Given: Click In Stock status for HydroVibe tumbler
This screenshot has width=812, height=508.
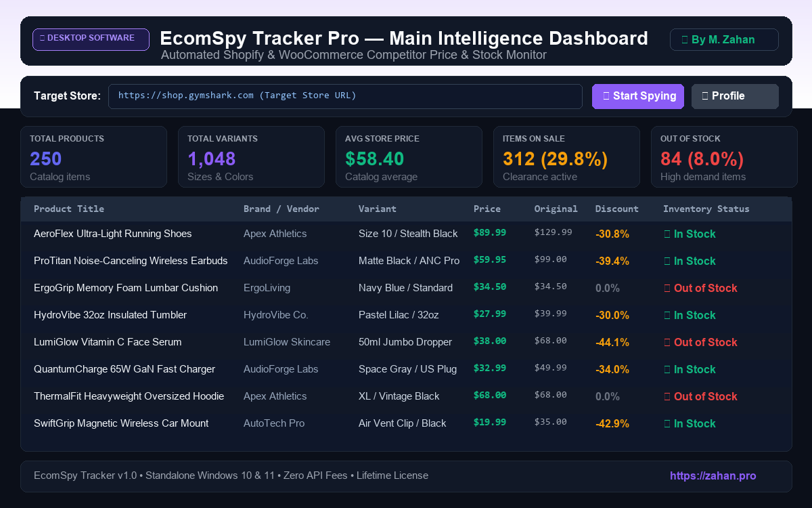Looking at the screenshot, I should [x=690, y=315].
